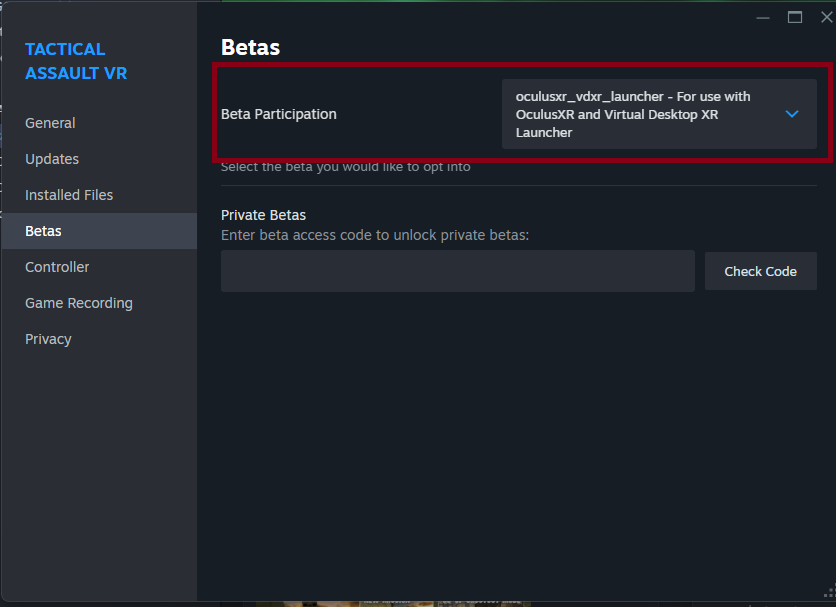Click the blue dropdown chevron arrow
The height and width of the screenshot is (607, 836).
click(792, 114)
